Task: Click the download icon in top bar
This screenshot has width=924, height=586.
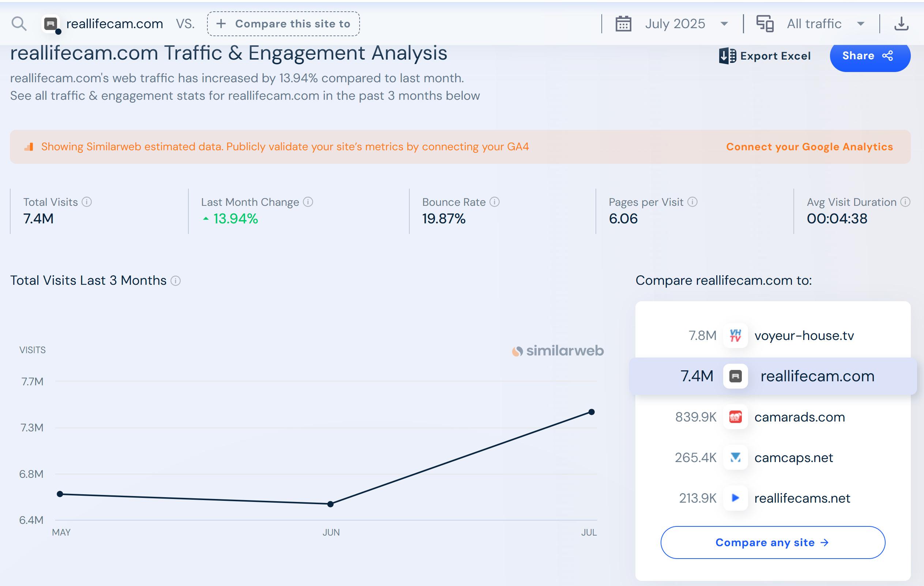Action: (x=901, y=24)
